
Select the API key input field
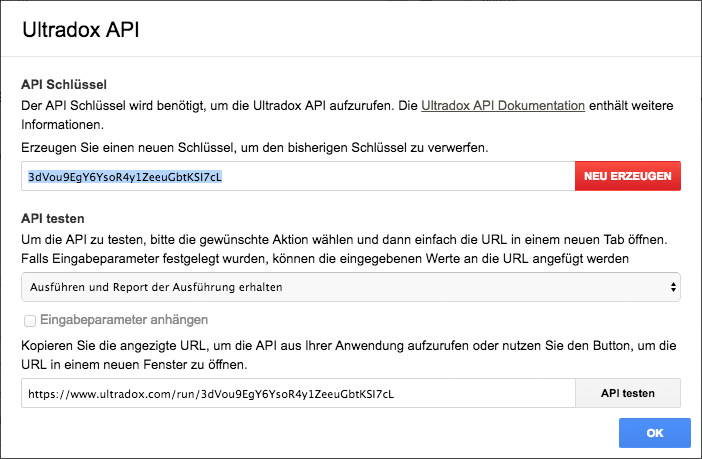coord(298,176)
